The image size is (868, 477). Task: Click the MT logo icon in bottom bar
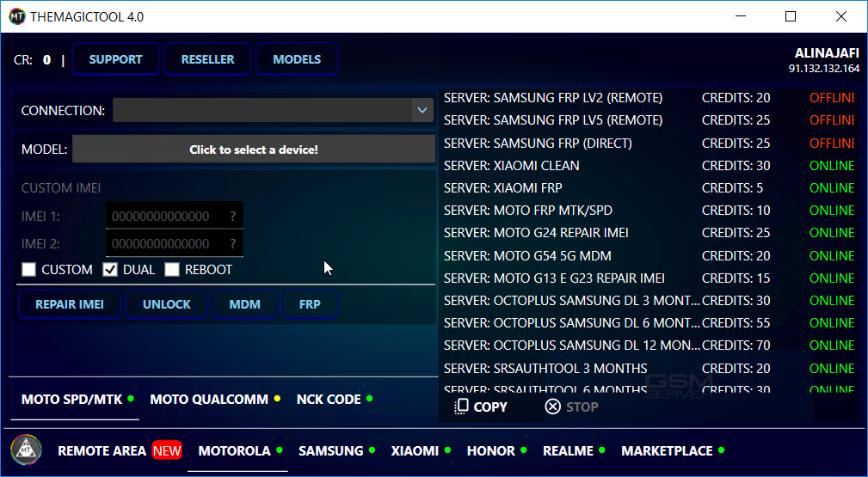(26, 449)
